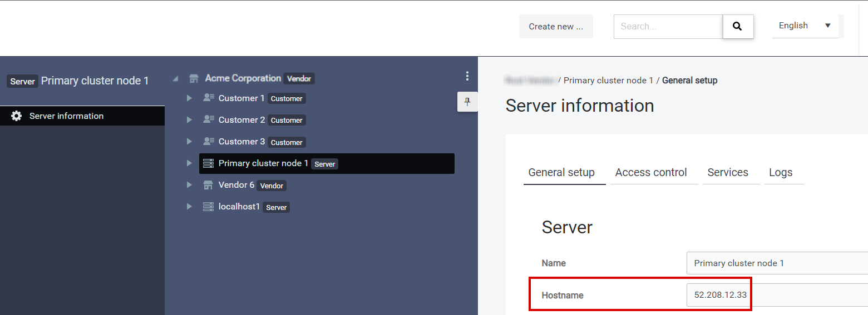868x315 pixels.
Task: Click Primary cluster node 1 breadcrumb link
Action: 608,81
